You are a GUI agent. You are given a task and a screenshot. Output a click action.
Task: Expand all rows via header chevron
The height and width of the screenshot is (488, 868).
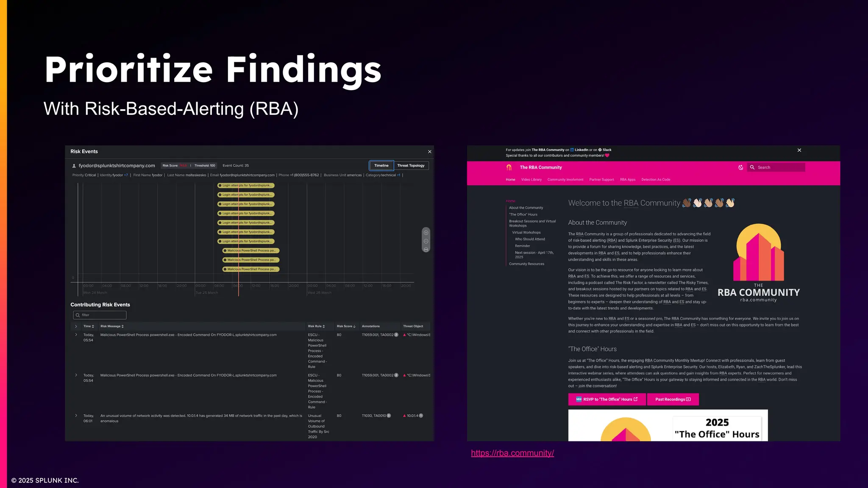[x=76, y=326]
